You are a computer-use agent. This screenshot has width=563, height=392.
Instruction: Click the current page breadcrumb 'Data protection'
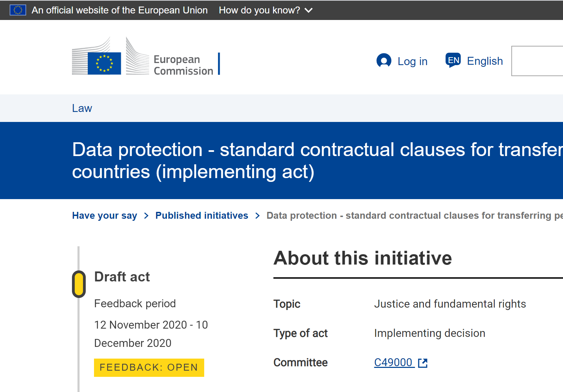coord(415,216)
